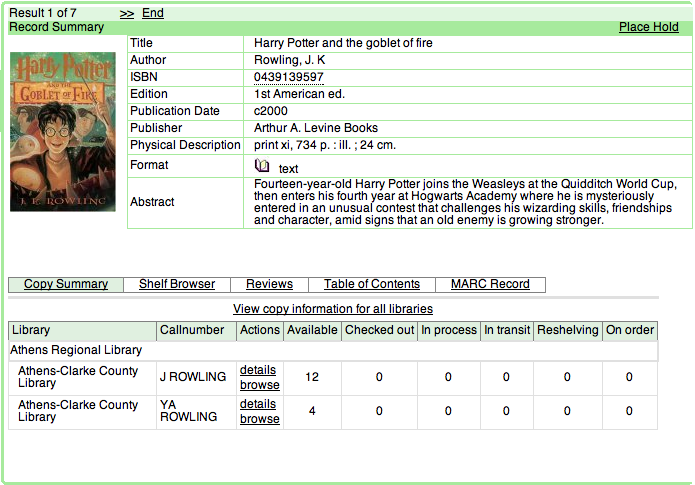The width and height of the screenshot is (695, 485).
Task: Open details for YA ROWLING callnumber
Action: click(258, 404)
